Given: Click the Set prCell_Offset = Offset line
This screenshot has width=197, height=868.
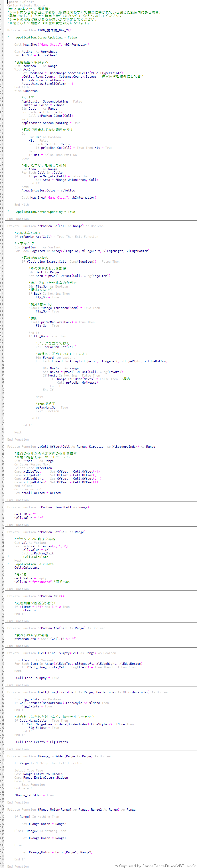Looking at the screenshot, I should click(37, 493).
